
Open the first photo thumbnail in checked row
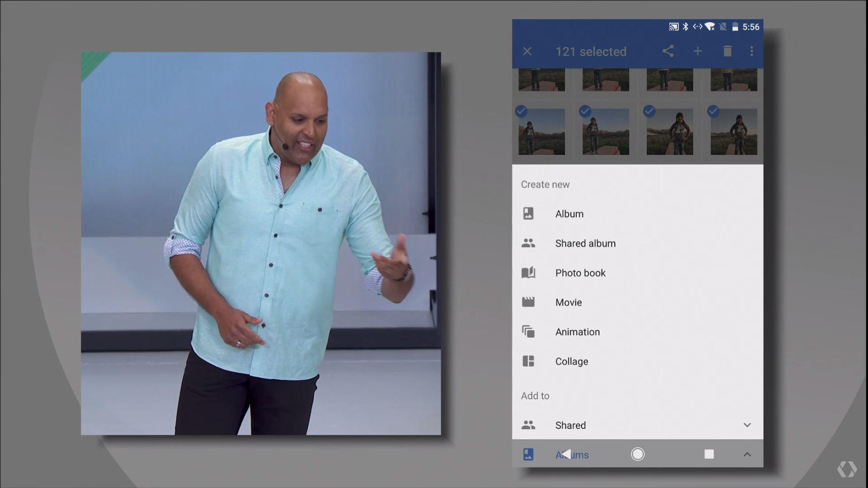(542, 131)
